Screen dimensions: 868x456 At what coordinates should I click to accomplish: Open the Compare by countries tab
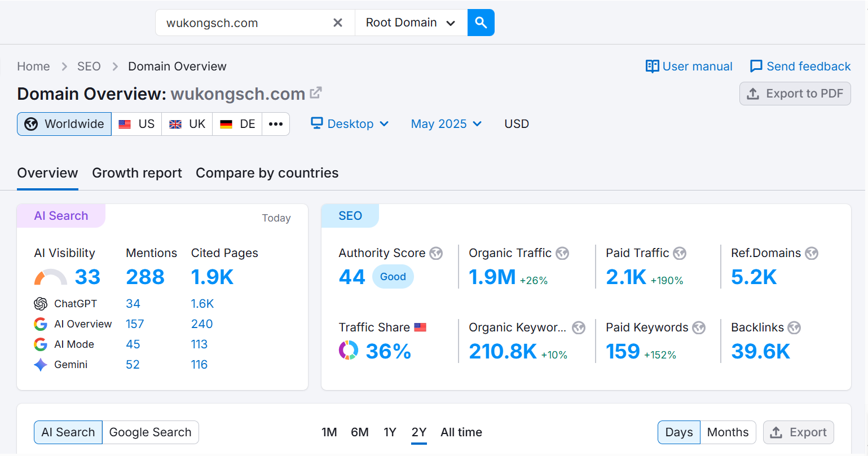tap(267, 173)
